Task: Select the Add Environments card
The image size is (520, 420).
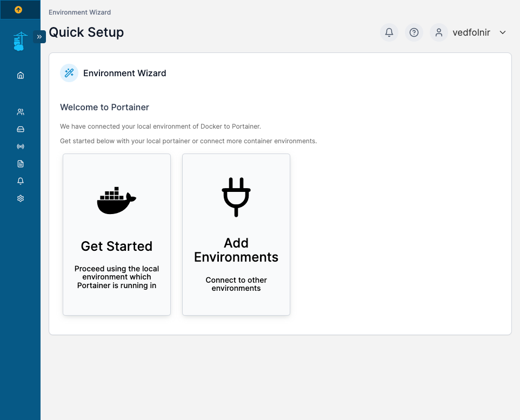Action: [236, 234]
